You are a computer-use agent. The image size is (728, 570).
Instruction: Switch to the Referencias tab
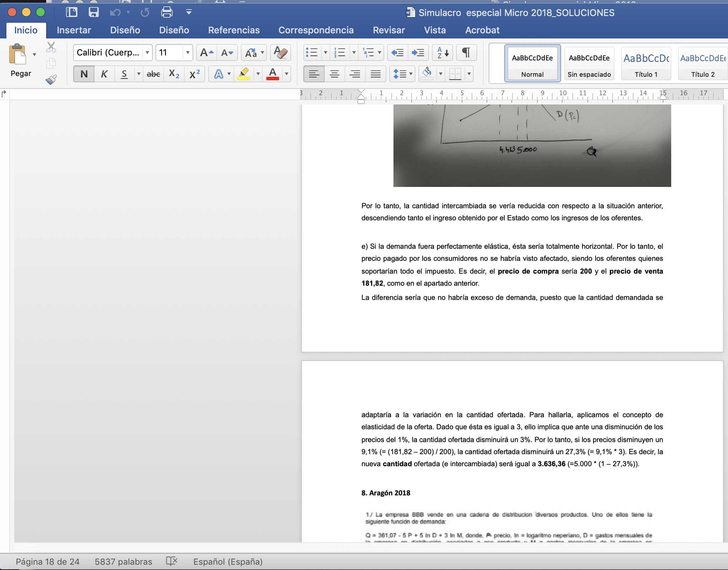click(x=234, y=30)
